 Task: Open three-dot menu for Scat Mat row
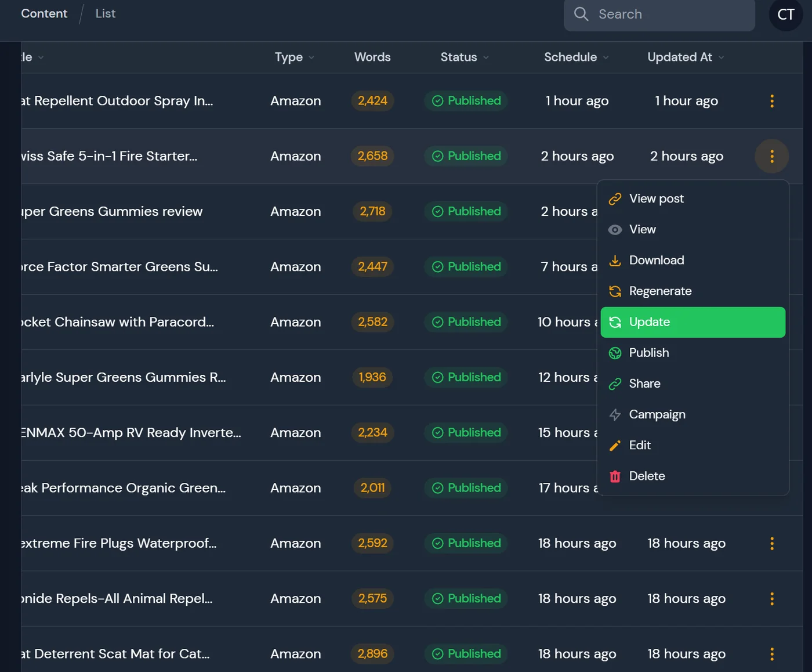click(x=771, y=654)
